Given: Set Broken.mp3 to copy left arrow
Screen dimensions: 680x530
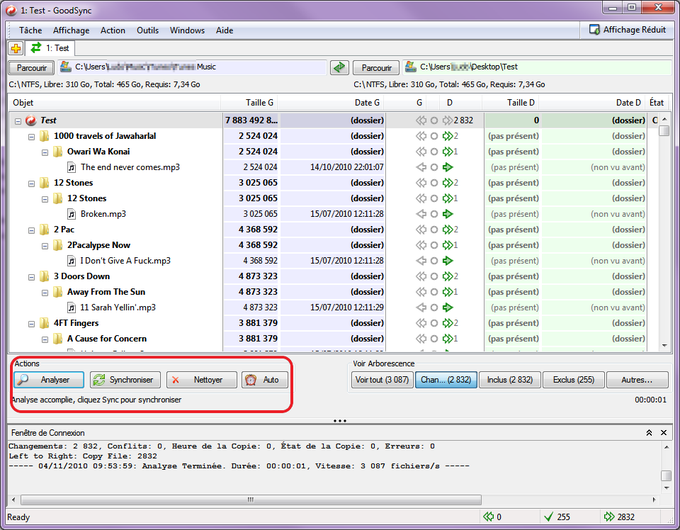Looking at the screenshot, I should [x=421, y=214].
